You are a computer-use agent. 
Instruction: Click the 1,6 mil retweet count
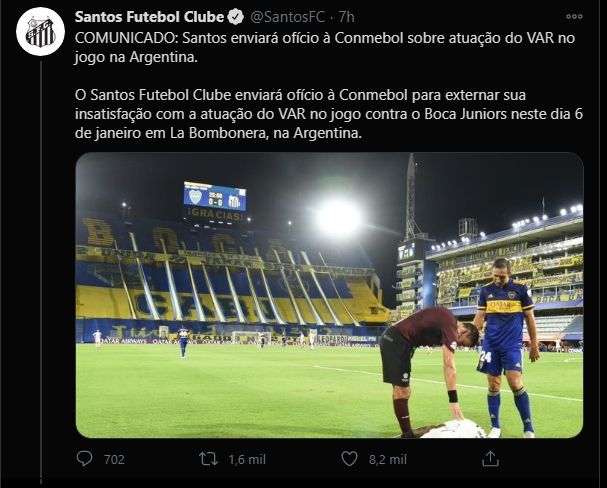pos(244,459)
